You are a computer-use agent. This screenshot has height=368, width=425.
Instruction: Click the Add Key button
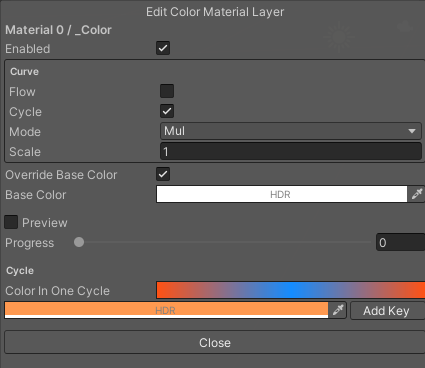point(387,311)
